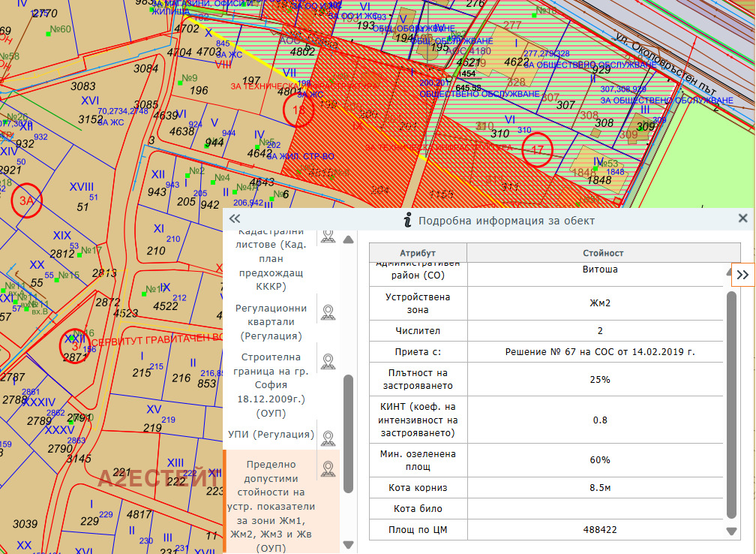Image resolution: width=756 pixels, height=554 pixels.
Task: Collapse layer list with double left chevron
Action: [234, 218]
